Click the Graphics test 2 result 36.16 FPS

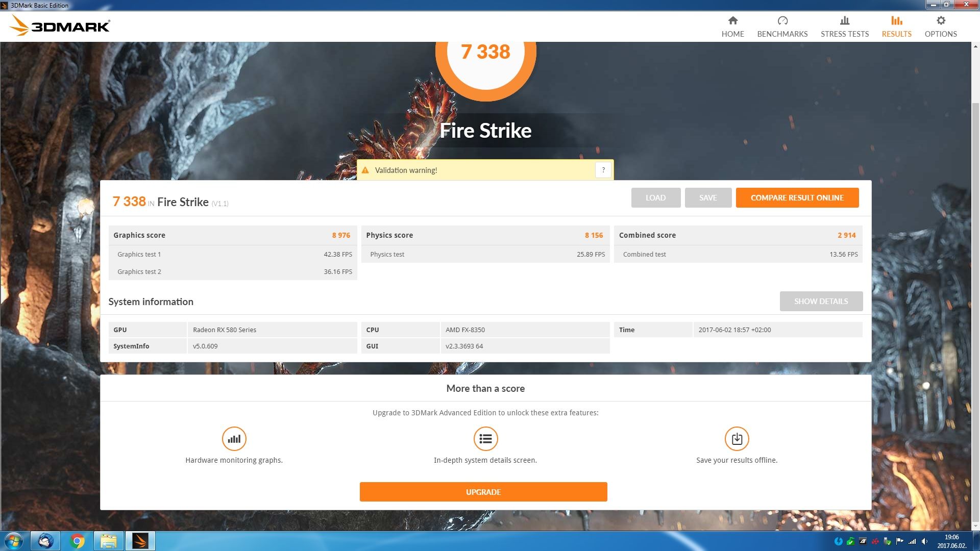coord(338,271)
